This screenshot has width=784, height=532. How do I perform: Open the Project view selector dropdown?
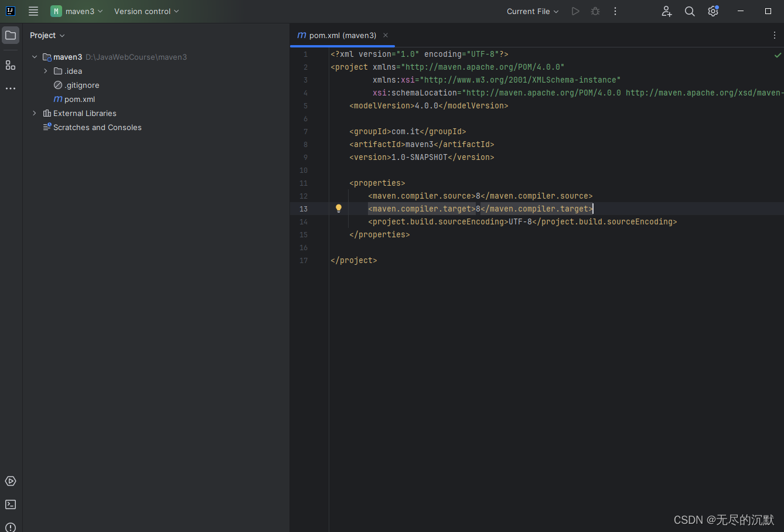point(47,35)
